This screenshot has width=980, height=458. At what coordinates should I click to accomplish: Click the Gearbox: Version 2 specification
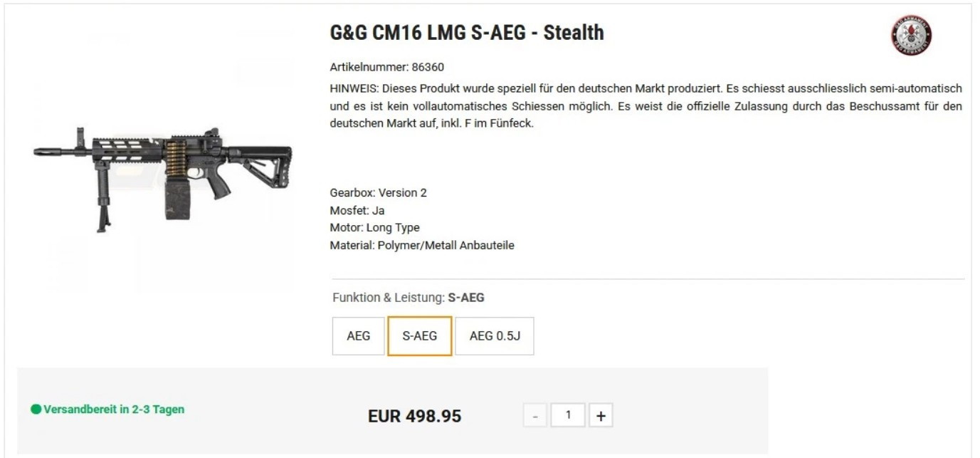coord(378,192)
